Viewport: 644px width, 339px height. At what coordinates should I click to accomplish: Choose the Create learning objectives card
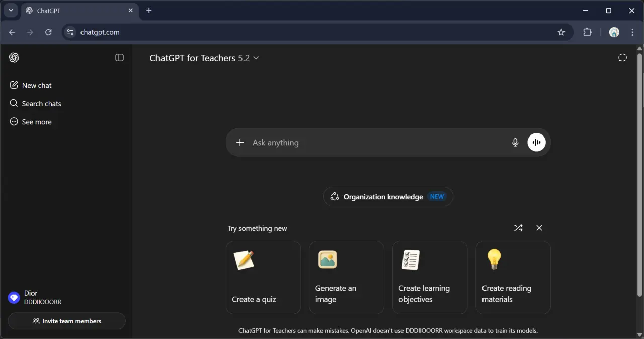(430, 278)
